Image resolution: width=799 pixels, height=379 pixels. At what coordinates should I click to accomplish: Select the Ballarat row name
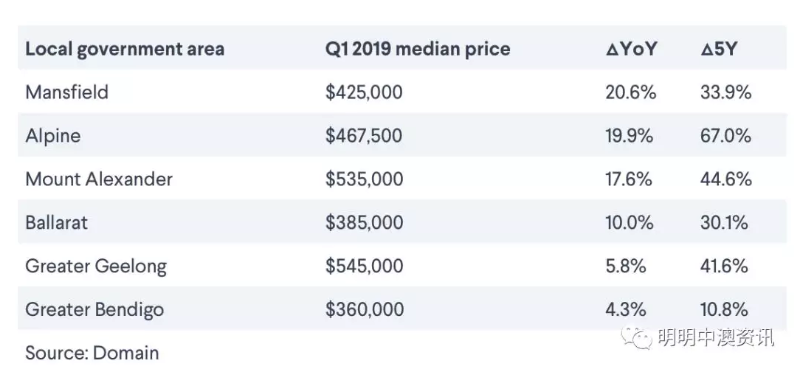[x=57, y=223]
